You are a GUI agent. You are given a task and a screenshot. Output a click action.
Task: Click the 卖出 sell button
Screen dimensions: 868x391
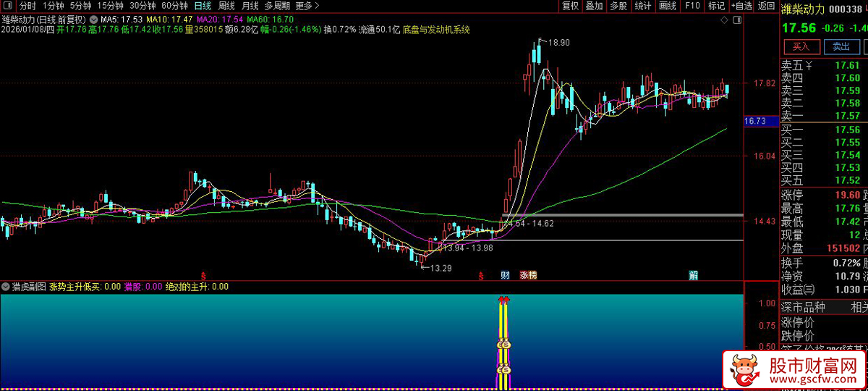tap(841, 46)
